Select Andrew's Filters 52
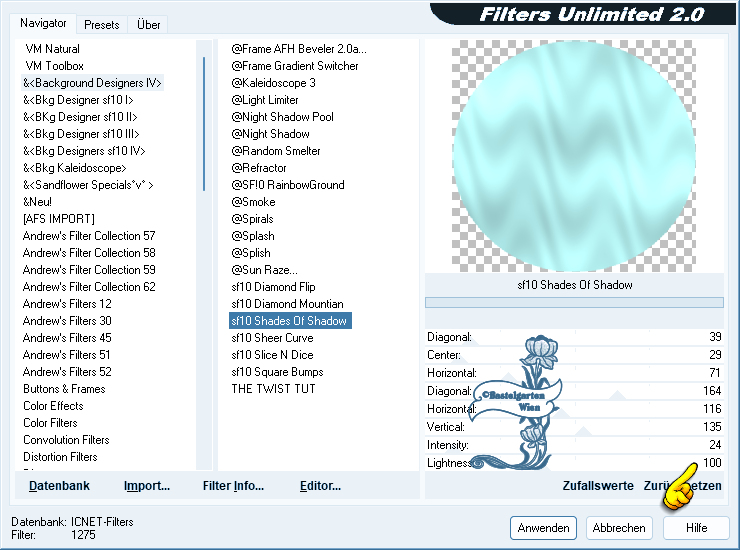 pyautogui.click(x=67, y=372)
